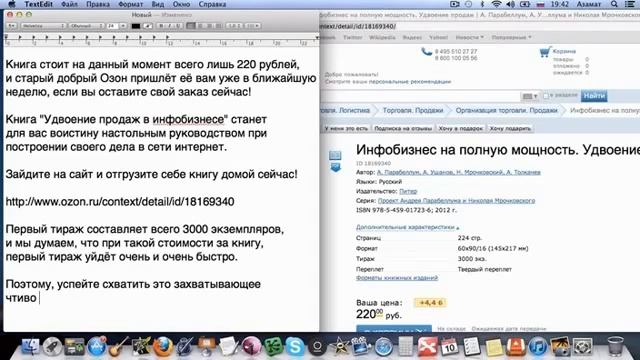The image size is (640, 360).
Task: Select center text alignment in TextEdit
Action: pyautogui.click(x=200, y=26)
